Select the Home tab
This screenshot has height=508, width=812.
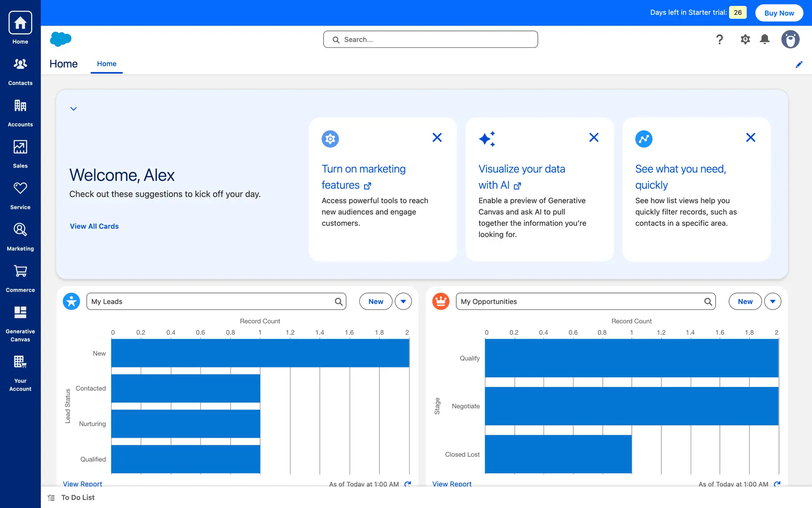[x=107, y=64]
